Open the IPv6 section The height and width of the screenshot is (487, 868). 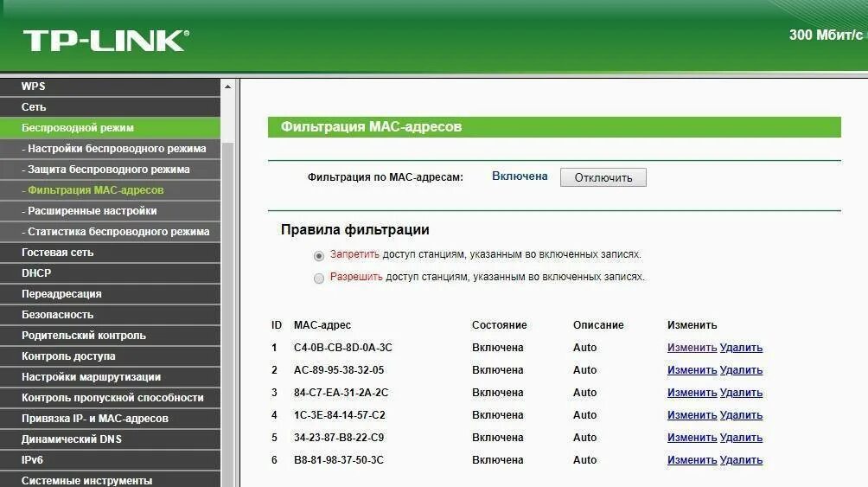pyautogui.click(x=110, y=460)
